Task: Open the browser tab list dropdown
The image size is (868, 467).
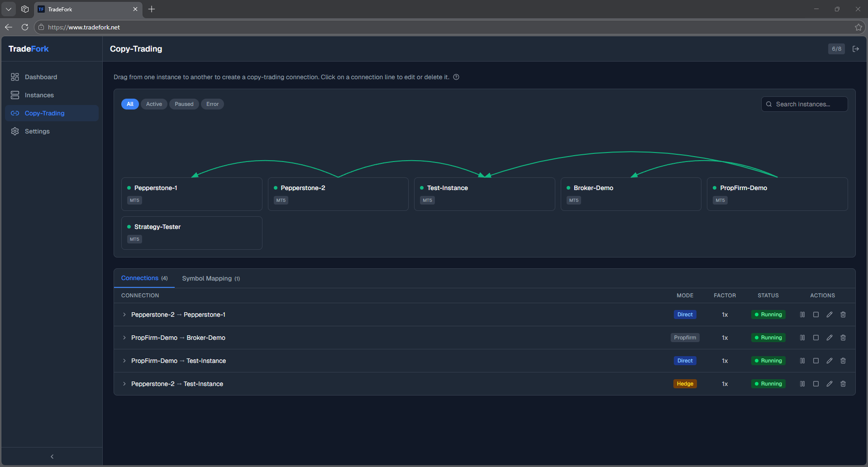Action: coord(9,9)
